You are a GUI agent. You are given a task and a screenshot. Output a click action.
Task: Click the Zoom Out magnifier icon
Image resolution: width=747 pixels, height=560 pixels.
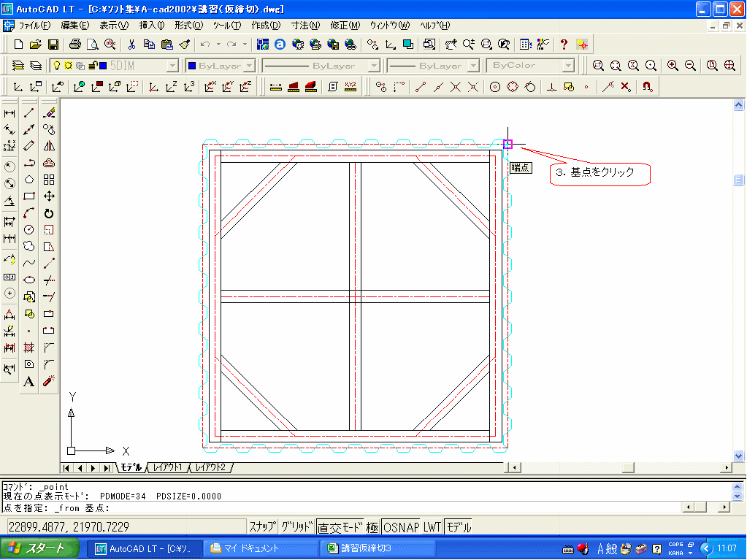[690, 65]
